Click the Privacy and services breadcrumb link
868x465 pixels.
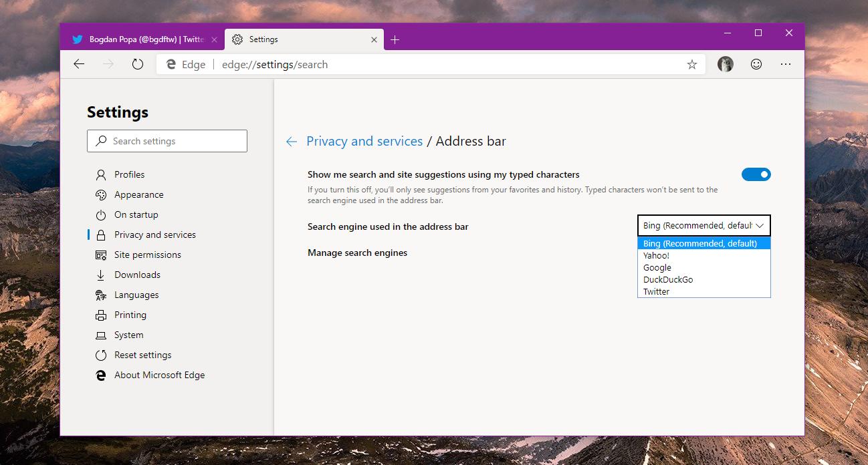364,141
